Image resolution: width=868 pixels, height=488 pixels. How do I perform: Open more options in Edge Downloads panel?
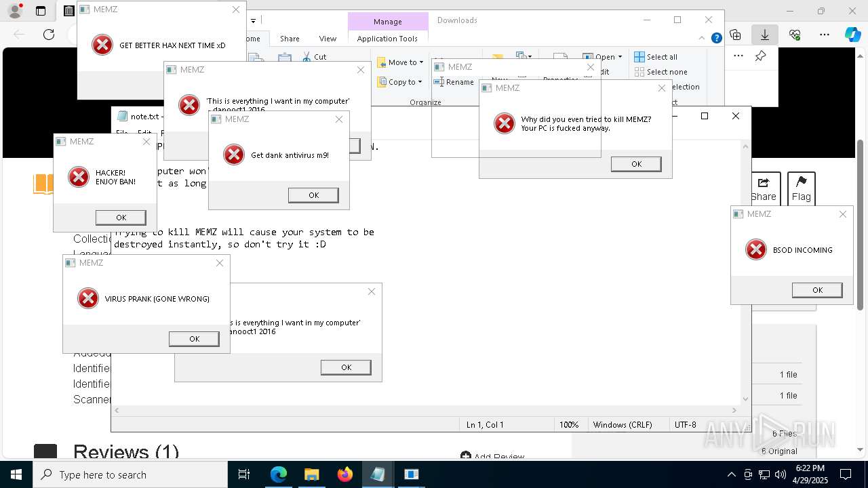pyautogui.click(x=738, y=56)
